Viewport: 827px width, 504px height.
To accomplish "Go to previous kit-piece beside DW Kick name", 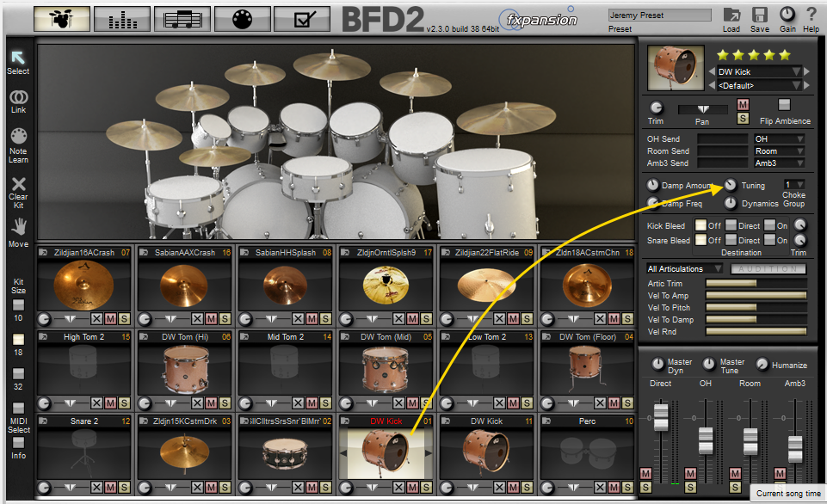I will 712,71.
